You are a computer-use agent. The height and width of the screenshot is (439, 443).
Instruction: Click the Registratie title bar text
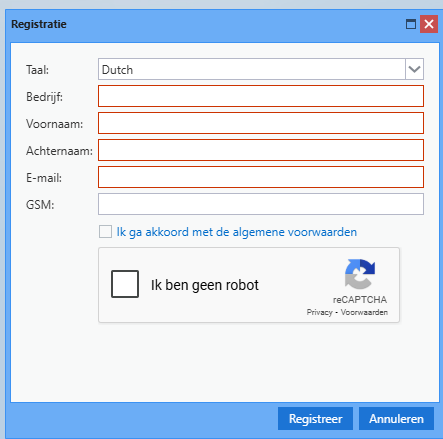tap(39, 24)
